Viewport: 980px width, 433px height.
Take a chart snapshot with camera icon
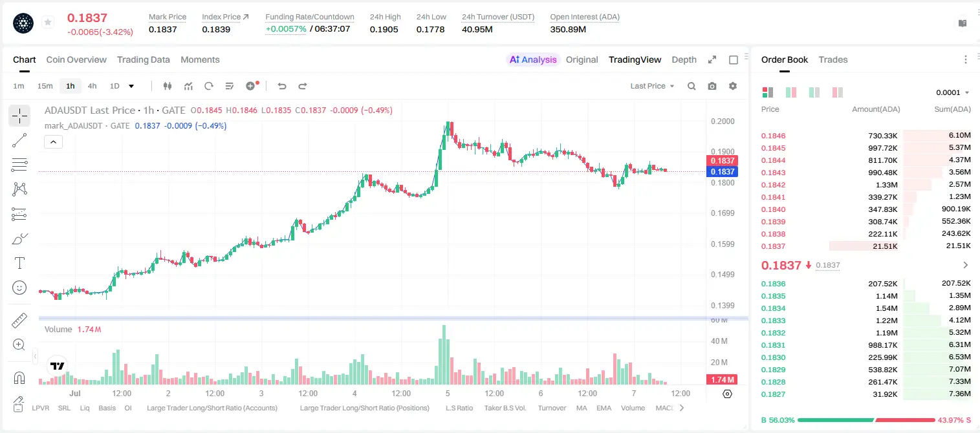tap(712, 86)
